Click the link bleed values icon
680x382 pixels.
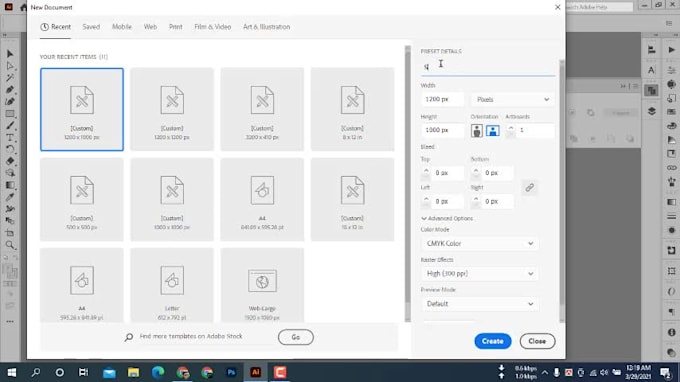(x=530, y=187)
